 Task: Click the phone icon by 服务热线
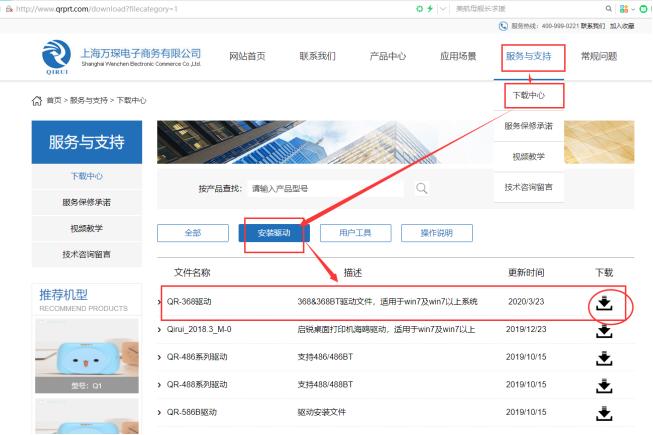(x=503, y=26)
